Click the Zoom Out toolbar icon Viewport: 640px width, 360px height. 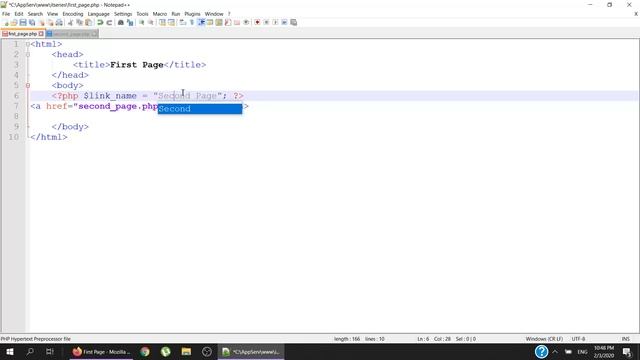click(151, 22)
